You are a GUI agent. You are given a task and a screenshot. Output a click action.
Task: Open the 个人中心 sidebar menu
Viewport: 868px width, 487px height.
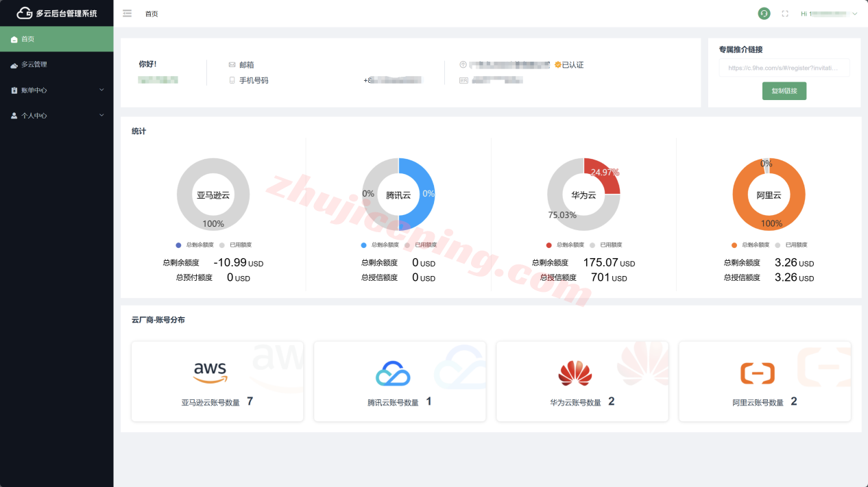click(56, 116)
